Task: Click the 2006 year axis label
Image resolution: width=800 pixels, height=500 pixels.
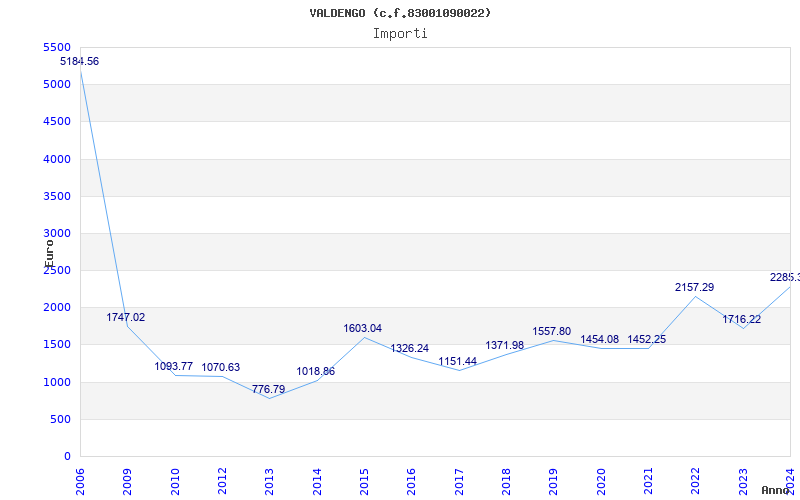Action: click(x=80, y=481)
